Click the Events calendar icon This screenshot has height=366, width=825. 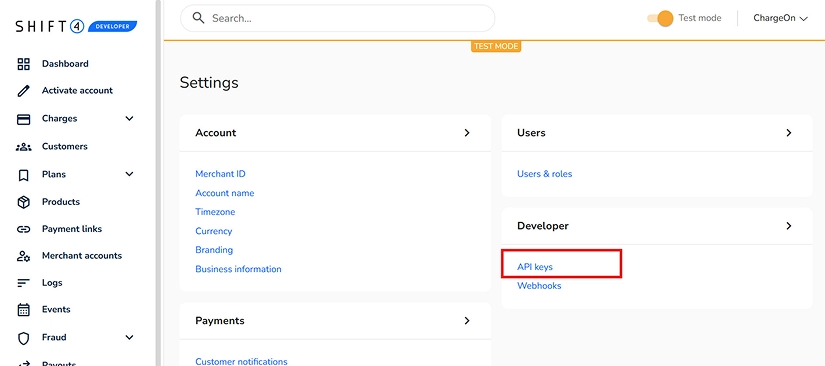tap(24, 310)
